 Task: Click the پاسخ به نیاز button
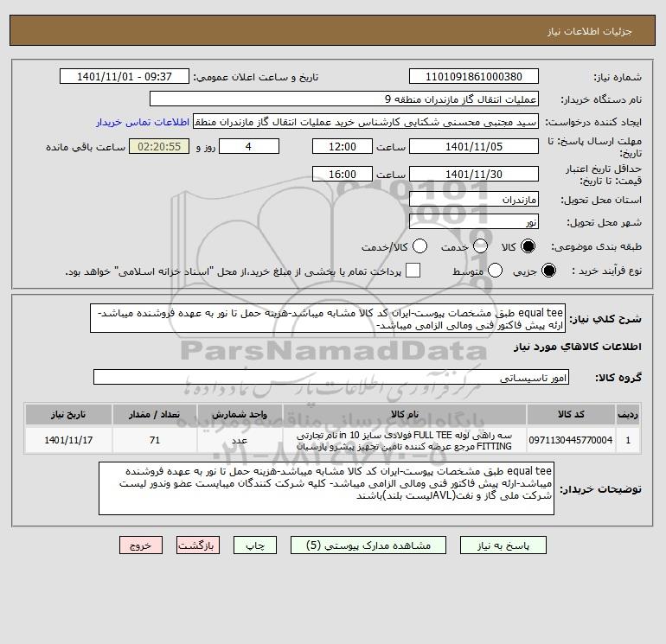503,545
